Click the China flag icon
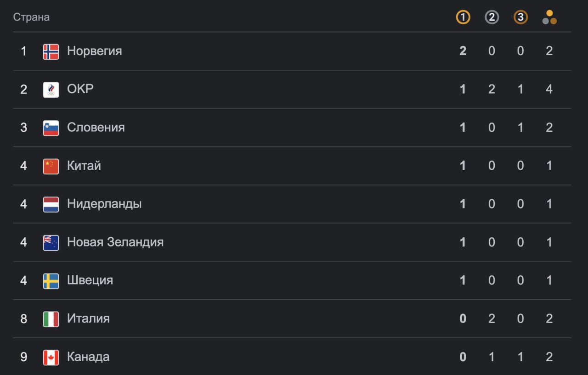 click(51, 166)
